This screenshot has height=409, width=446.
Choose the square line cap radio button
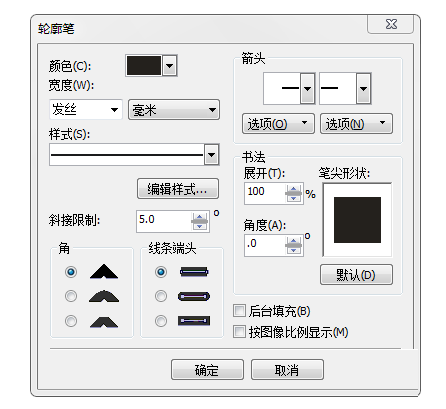coord(161,272)
